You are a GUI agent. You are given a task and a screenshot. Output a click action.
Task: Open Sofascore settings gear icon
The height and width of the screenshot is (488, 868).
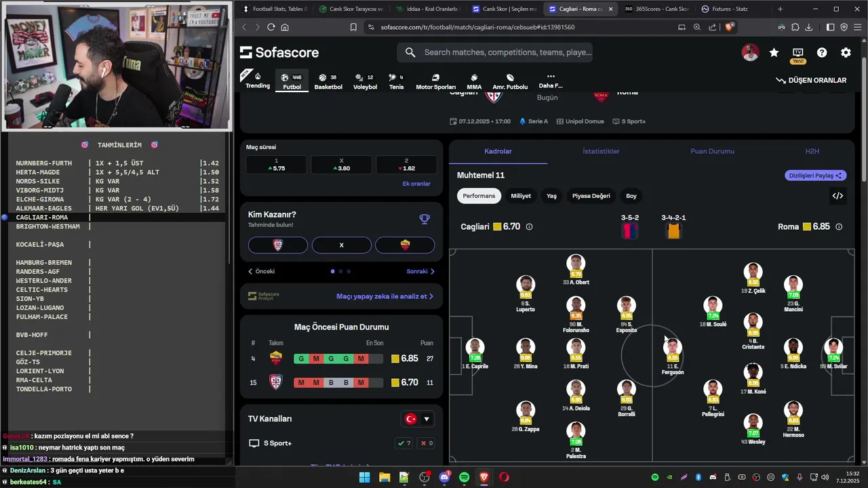[x=846, y=52]
